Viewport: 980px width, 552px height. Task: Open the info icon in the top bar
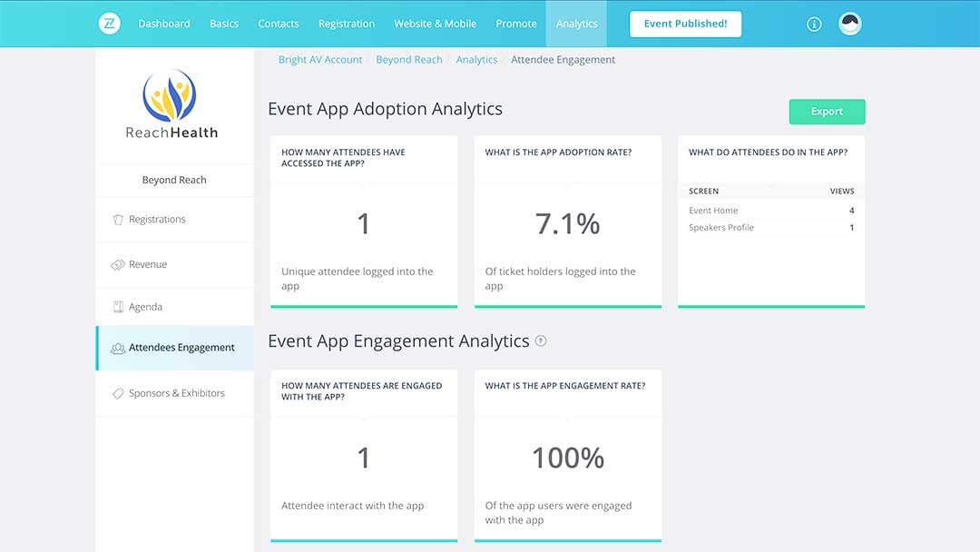[814, 24]
